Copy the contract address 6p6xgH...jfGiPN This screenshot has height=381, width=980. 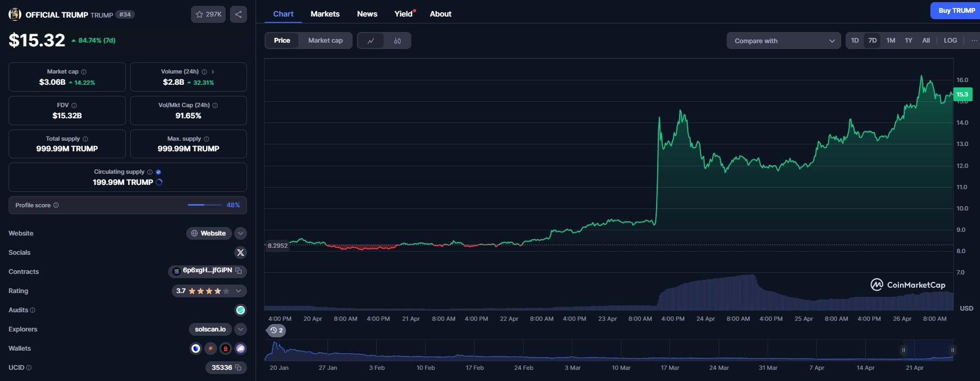(239, 271)
